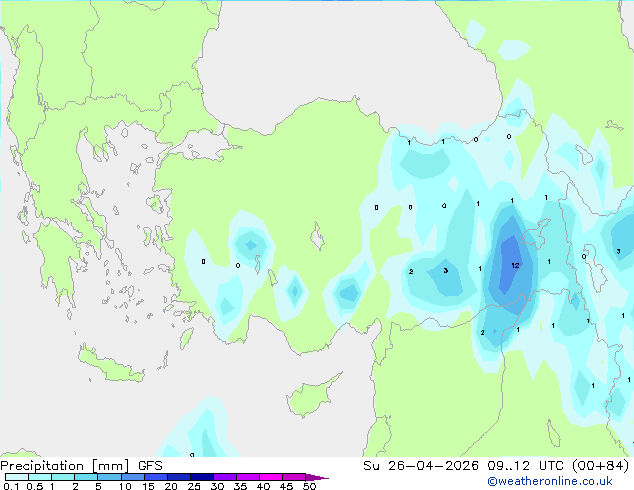
Task: Click the Crete island on the map
Action: pos(111,365)
